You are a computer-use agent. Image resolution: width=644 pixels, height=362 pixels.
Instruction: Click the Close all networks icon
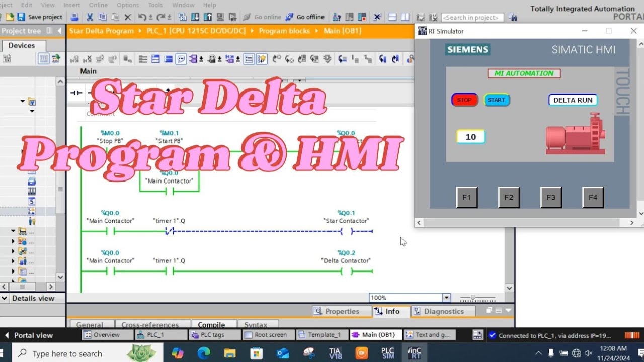click(169, 59)
